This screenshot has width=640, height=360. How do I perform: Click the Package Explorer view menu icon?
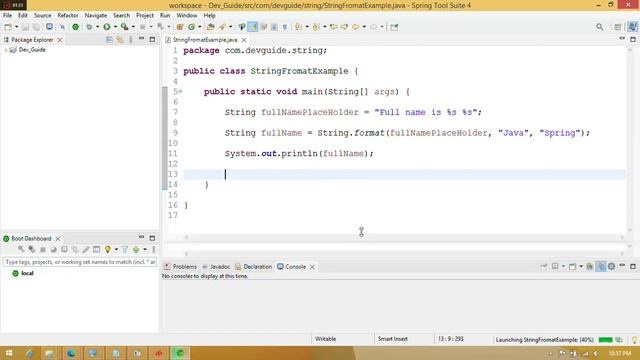pos(131,40)
